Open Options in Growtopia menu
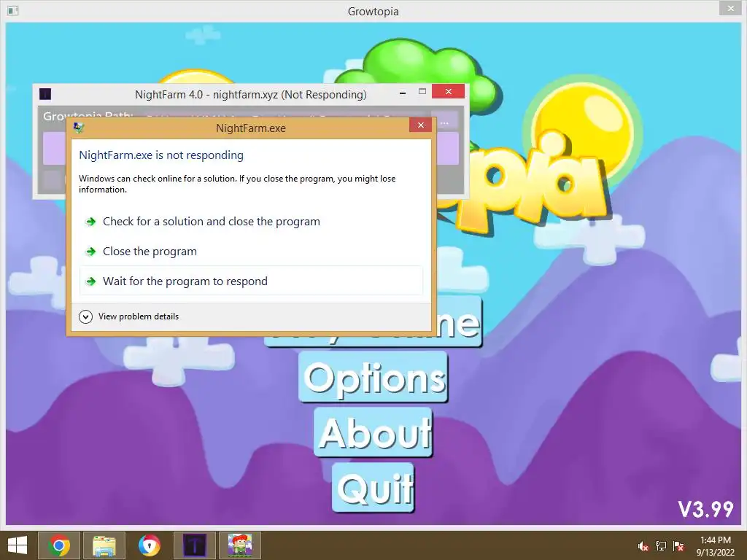 tap(373, 378)
